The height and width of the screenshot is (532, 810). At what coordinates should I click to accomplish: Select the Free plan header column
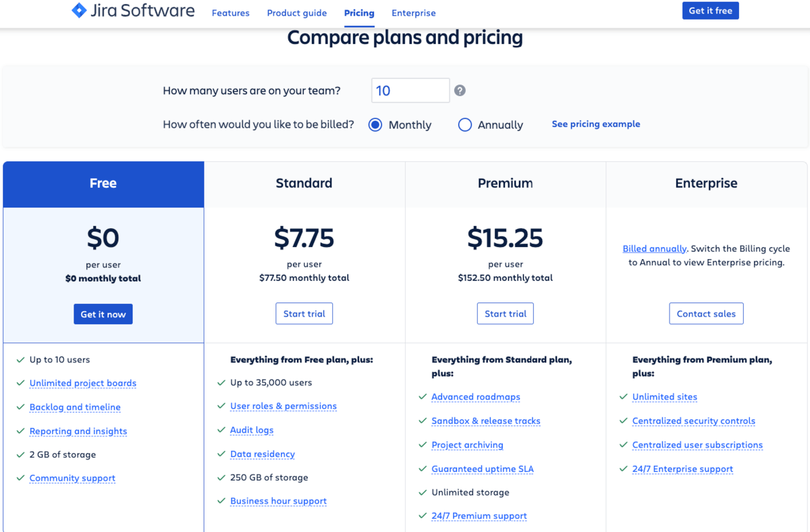coord(103,184)
